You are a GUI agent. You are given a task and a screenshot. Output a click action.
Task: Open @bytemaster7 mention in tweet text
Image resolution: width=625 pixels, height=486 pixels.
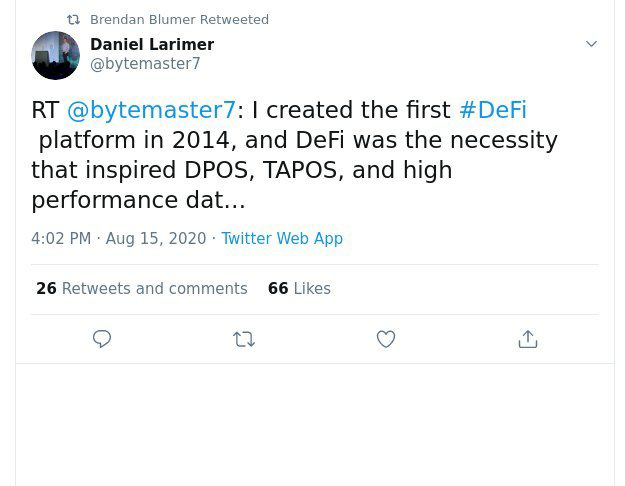[151, 110]
